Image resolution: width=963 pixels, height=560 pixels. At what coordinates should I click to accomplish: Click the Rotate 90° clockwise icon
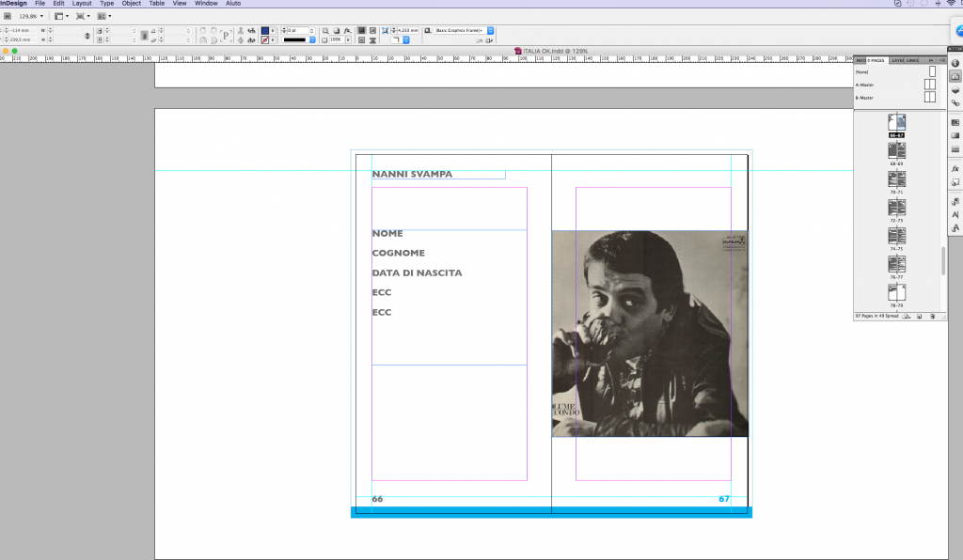[x=203, y=31]
